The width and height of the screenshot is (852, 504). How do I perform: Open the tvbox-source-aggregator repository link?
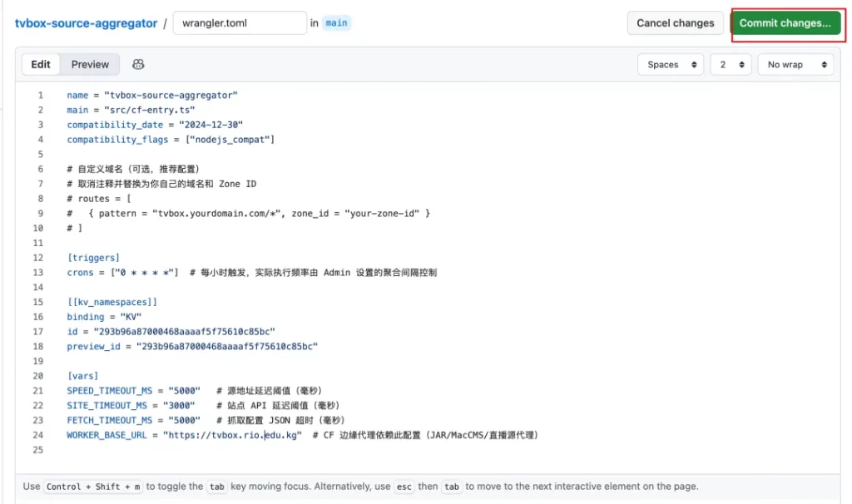tap(86, 23)
